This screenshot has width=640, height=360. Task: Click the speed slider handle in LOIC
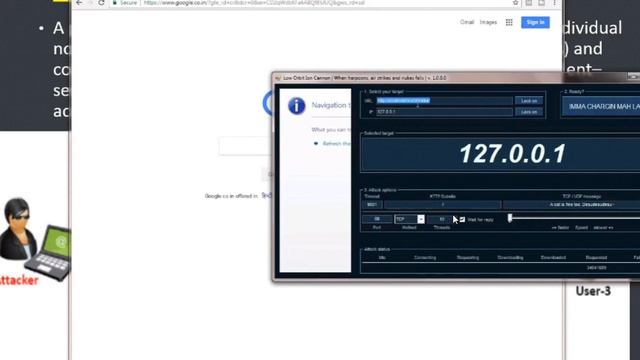510,218
